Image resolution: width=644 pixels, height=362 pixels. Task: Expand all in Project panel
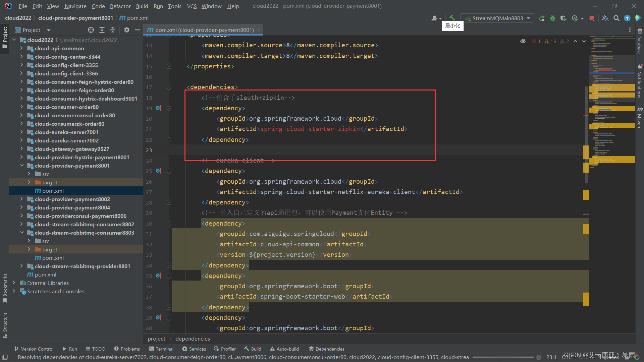tap(102, 30)
